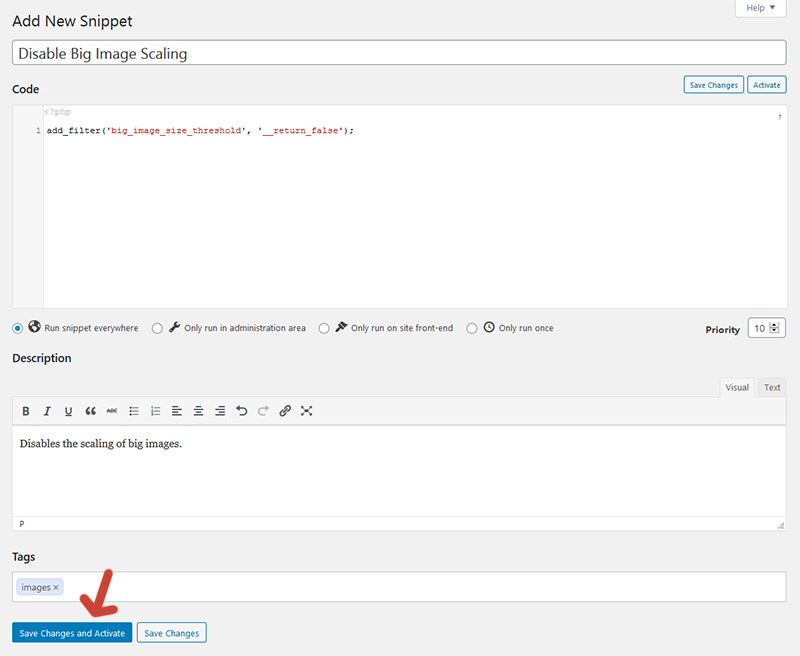Switch to Text editor tab
The image size is (800, 656).
pos(772,387)
